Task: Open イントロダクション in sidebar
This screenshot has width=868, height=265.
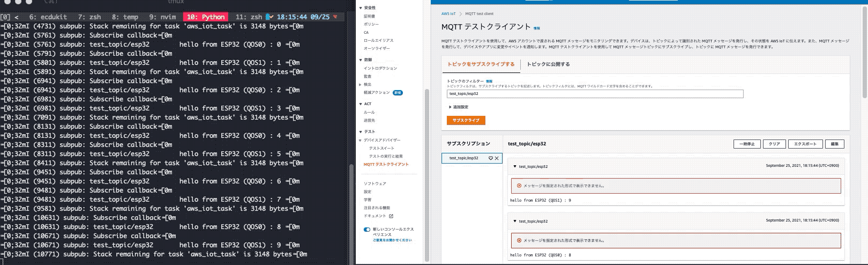Action: [x=380, y=68]
